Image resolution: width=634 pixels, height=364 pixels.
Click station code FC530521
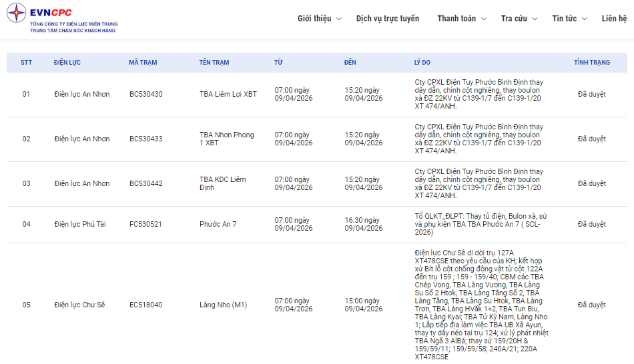pos(145,225)
